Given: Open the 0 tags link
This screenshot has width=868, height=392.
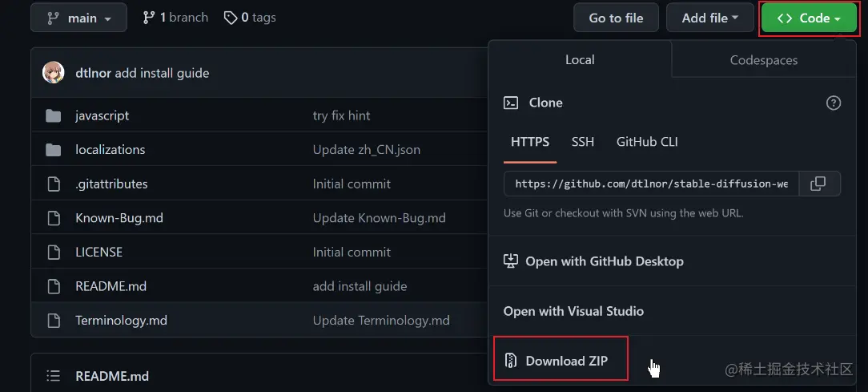Looking at the screenshot, I should tap(250, 18).
